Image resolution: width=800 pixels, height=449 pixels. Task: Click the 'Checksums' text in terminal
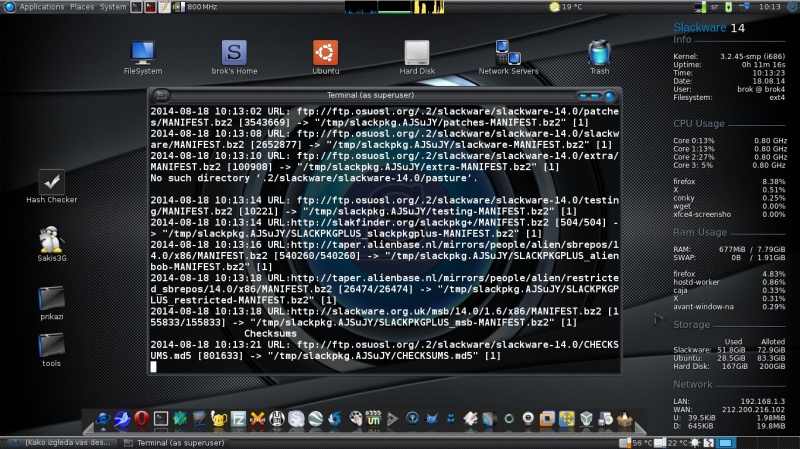[270, 333]
